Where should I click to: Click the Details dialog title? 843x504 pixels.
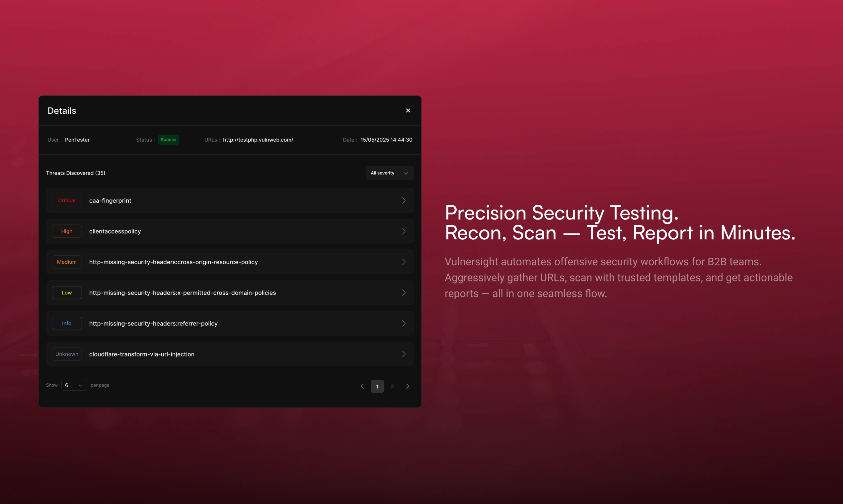pyautogui.click(x=62, y=111)
